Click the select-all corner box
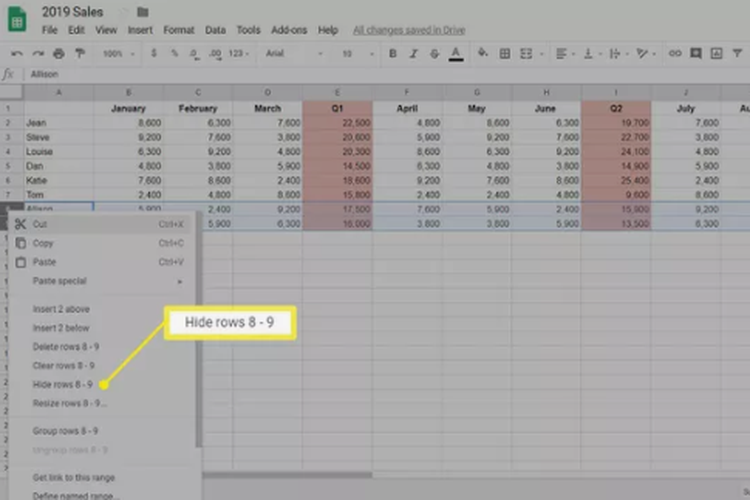750x500 pixels. [11, 92]
